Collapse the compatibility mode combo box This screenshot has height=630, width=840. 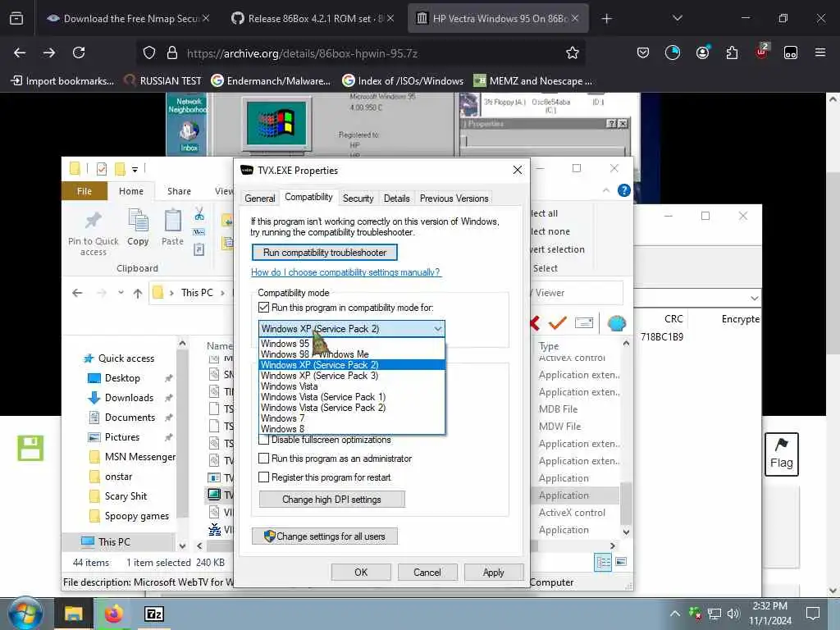point(438,328)
